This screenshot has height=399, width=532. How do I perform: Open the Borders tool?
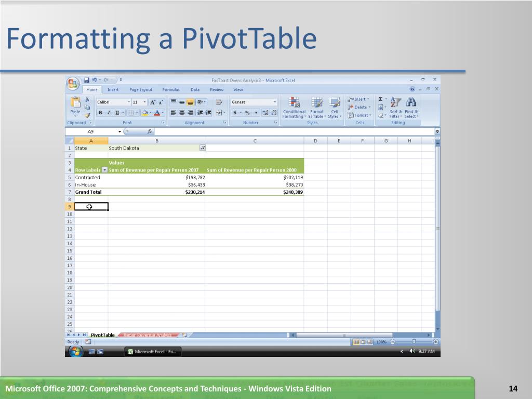click(x=131, y=113)
